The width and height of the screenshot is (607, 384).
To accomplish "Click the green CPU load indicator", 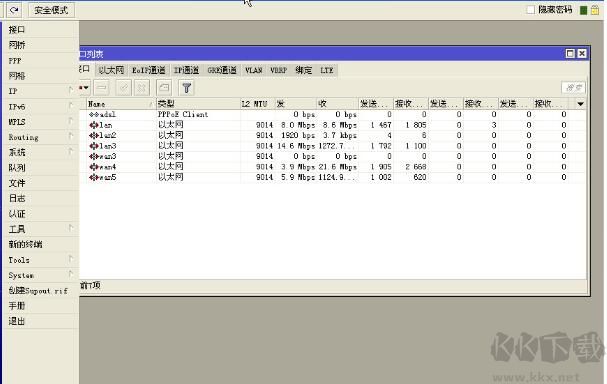I will click(584, 10).
